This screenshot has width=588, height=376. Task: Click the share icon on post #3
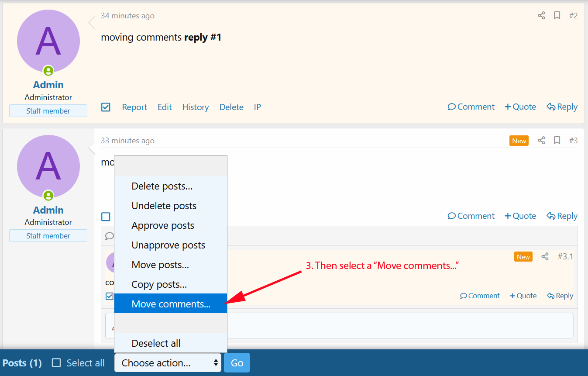click(x=541, y=141)
